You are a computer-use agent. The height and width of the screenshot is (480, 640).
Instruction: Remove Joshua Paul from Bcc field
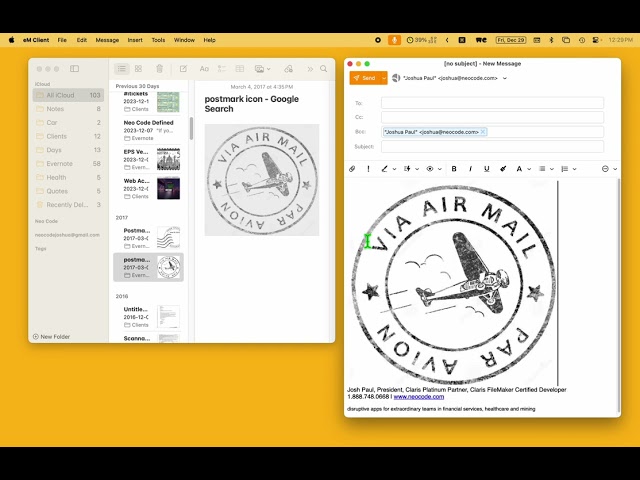483,132
